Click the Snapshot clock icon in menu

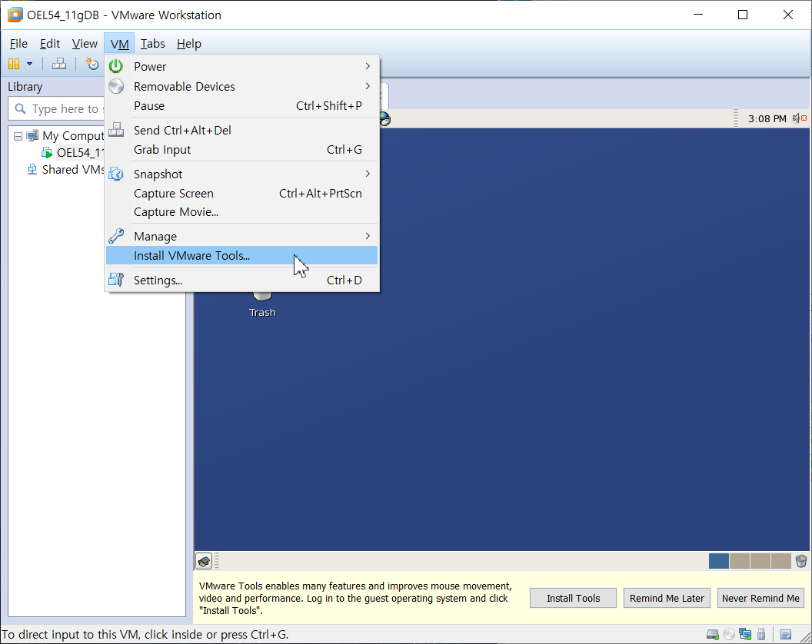[116, 174]
